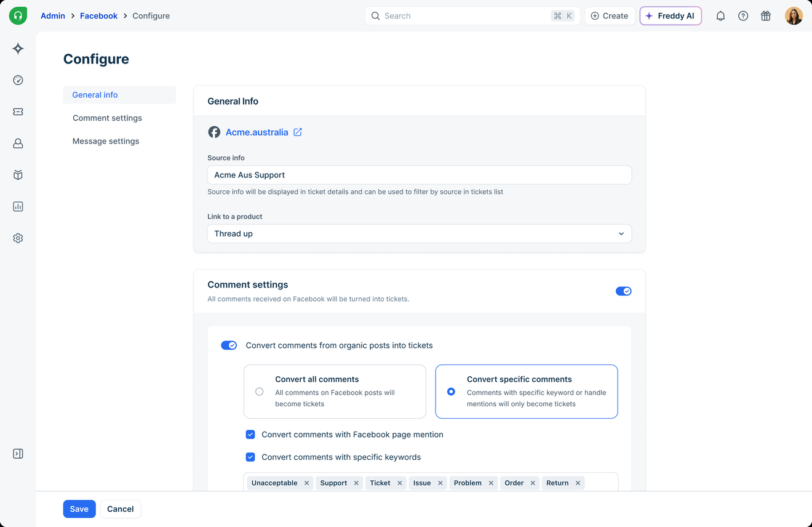Uncheck Convert comments with specific keywords
This screenshot has height=527, width=812.
pos(250,457)
